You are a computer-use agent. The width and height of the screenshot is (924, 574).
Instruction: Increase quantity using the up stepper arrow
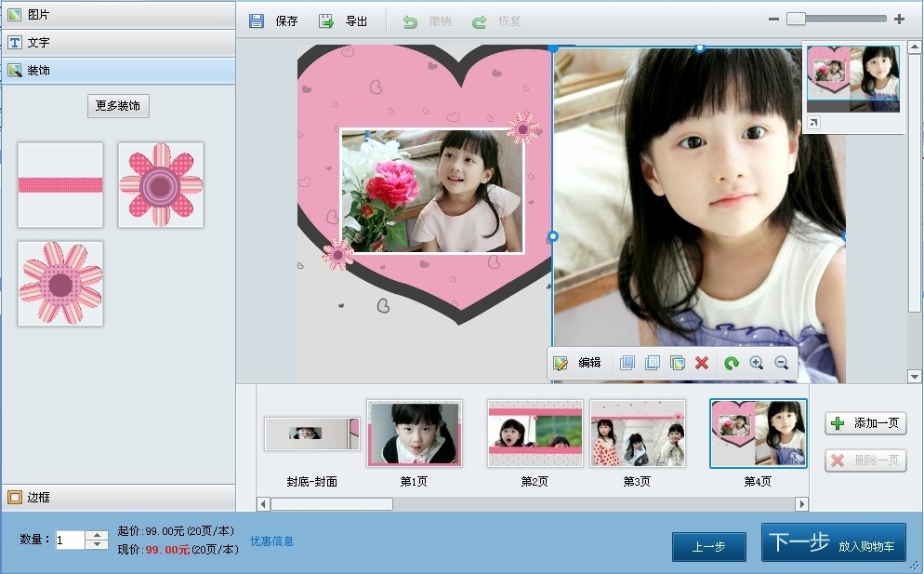(98, 535)
